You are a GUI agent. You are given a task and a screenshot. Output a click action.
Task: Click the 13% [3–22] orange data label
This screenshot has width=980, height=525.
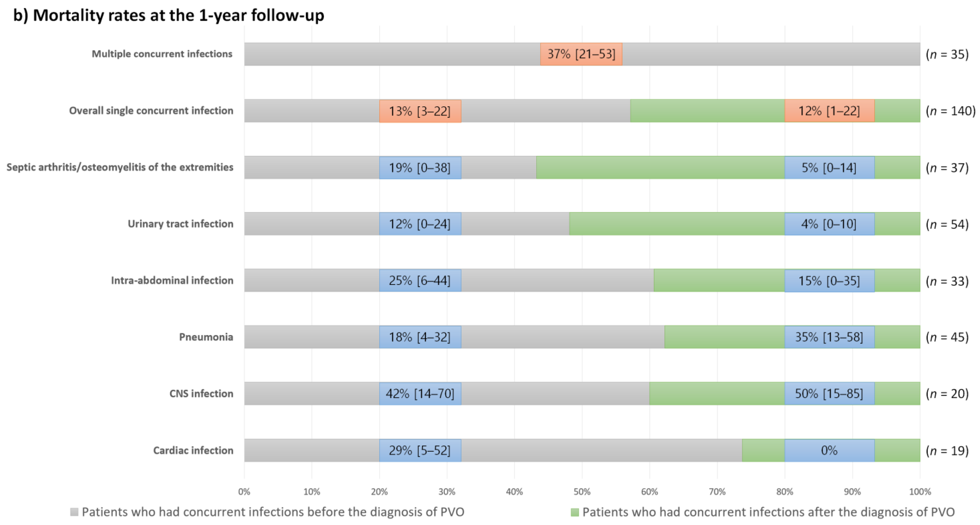click(420, 111)
